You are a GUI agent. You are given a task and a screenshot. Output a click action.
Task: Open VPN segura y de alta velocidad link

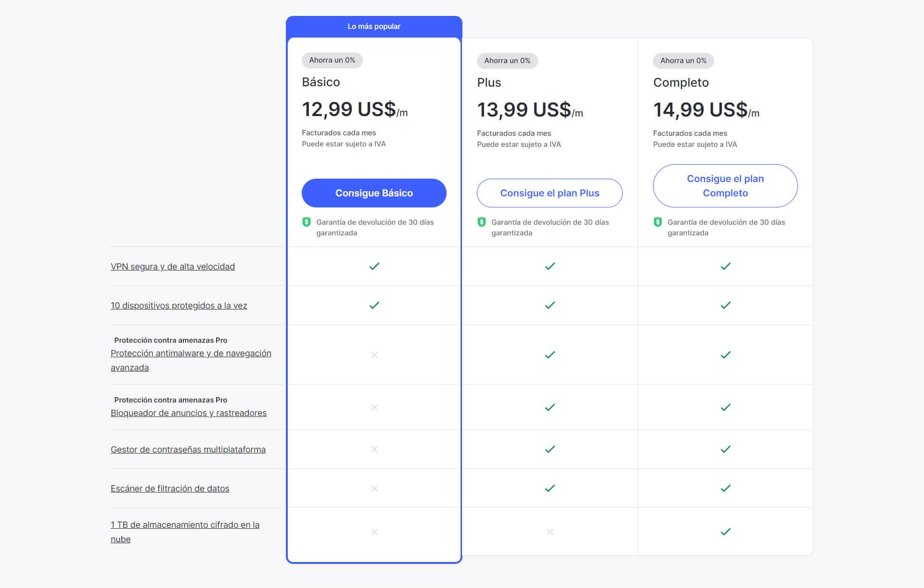click(173, 266)
